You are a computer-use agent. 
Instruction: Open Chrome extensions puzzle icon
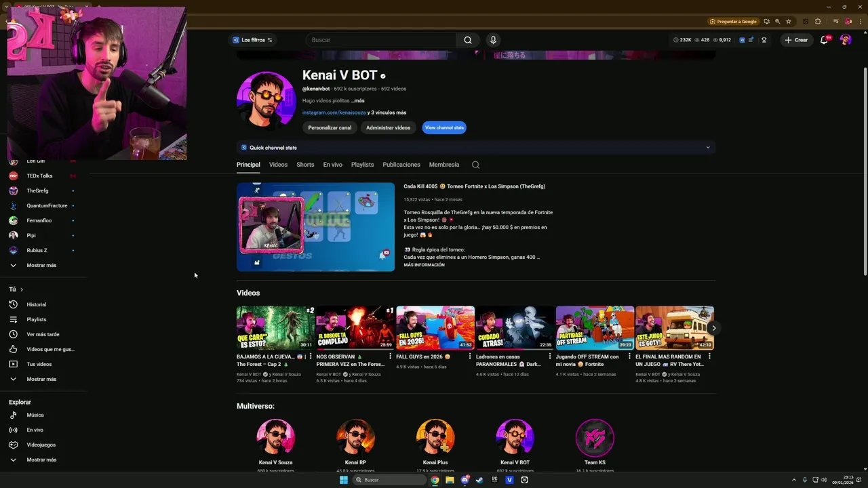coord(818,21)
